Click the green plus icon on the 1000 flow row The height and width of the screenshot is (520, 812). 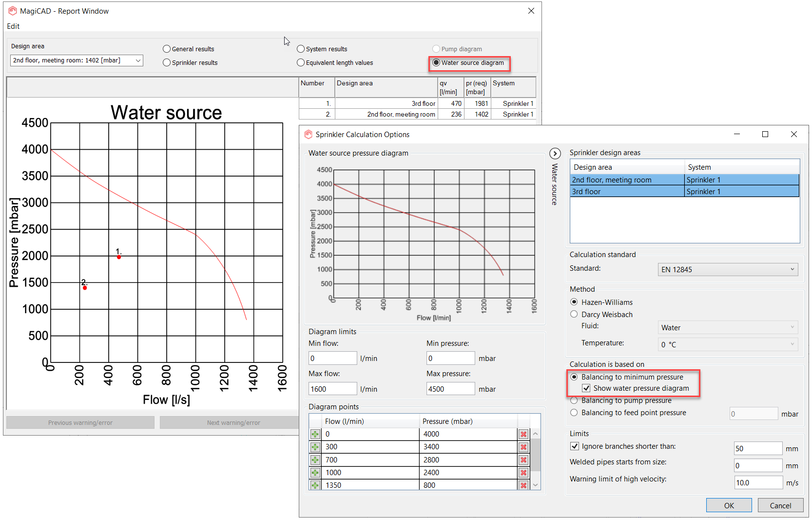click(315, 473)
